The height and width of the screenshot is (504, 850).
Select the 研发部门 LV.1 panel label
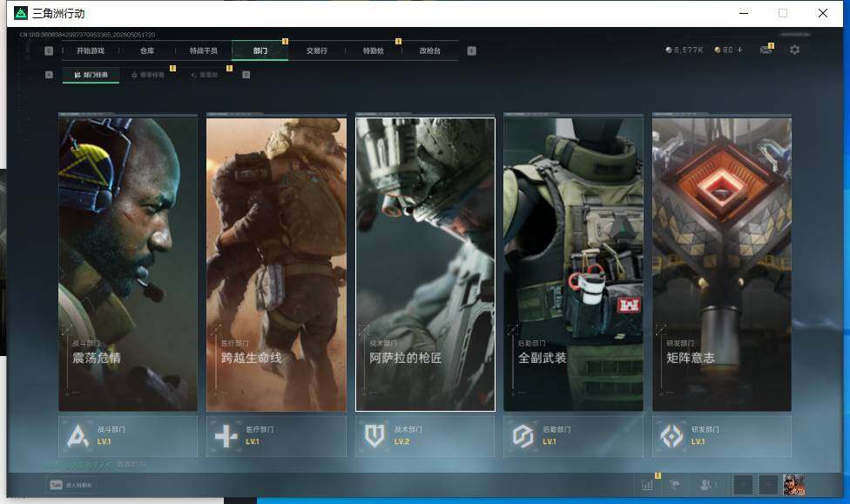pos(705,435)
